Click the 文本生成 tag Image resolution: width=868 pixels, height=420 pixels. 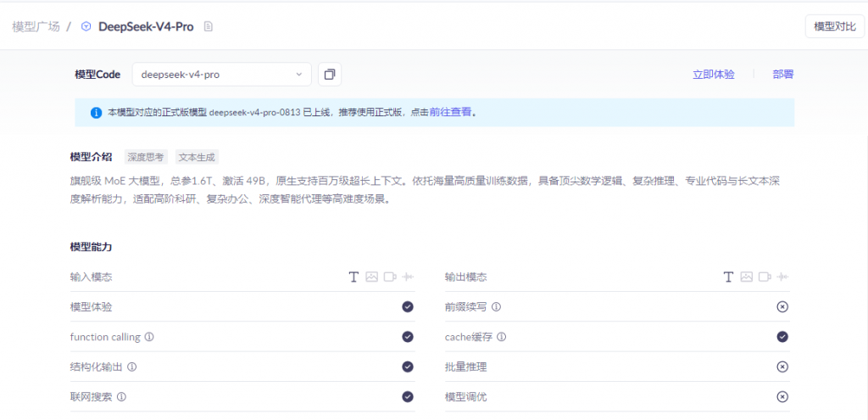(x=197, y=157)
